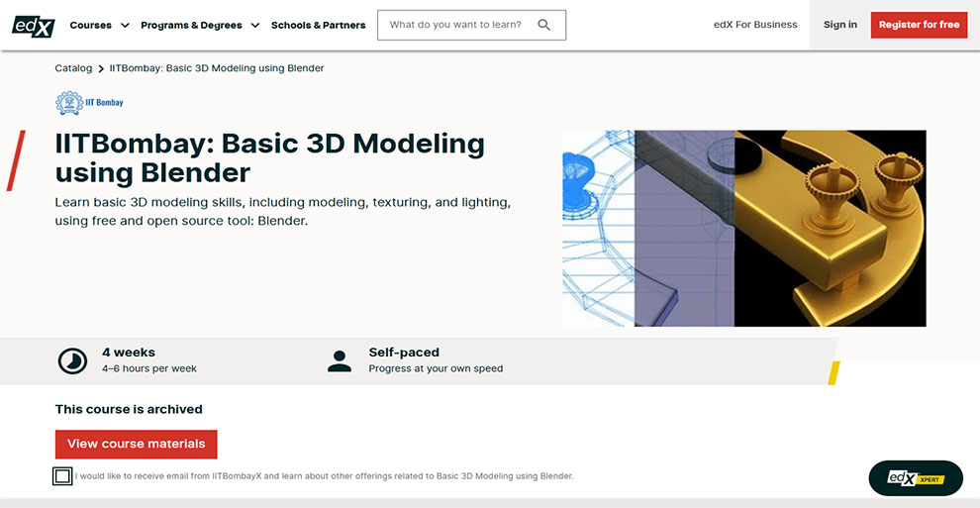Click the Blender course preview image
Screen dimensions: 980x508
743,228
